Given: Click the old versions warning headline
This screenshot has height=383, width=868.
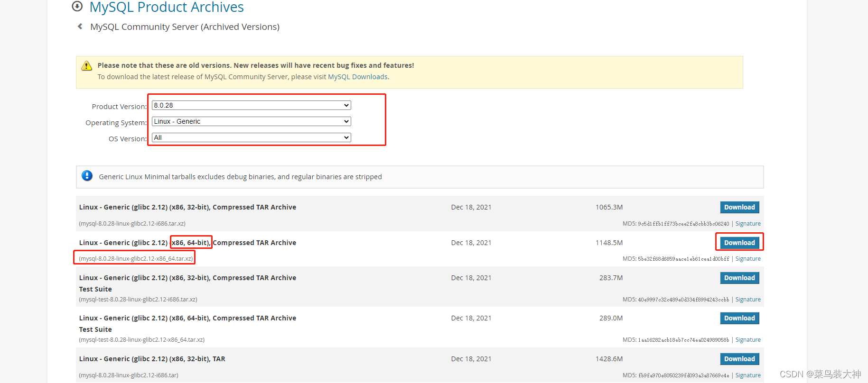Looking at the screenshot, I should (x=256, y=65).
